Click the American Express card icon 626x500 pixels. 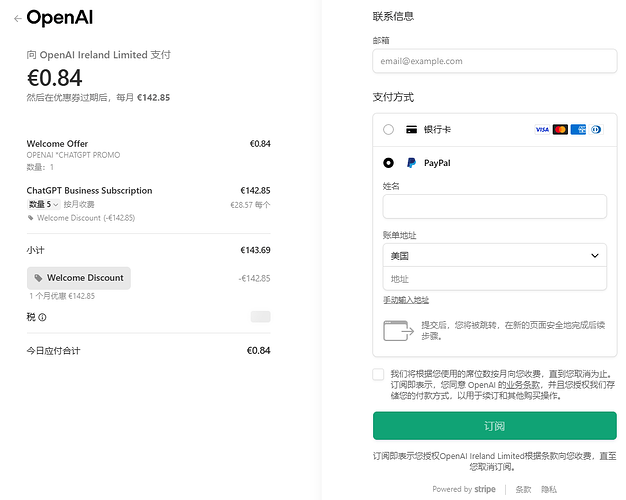click(578, 129)
